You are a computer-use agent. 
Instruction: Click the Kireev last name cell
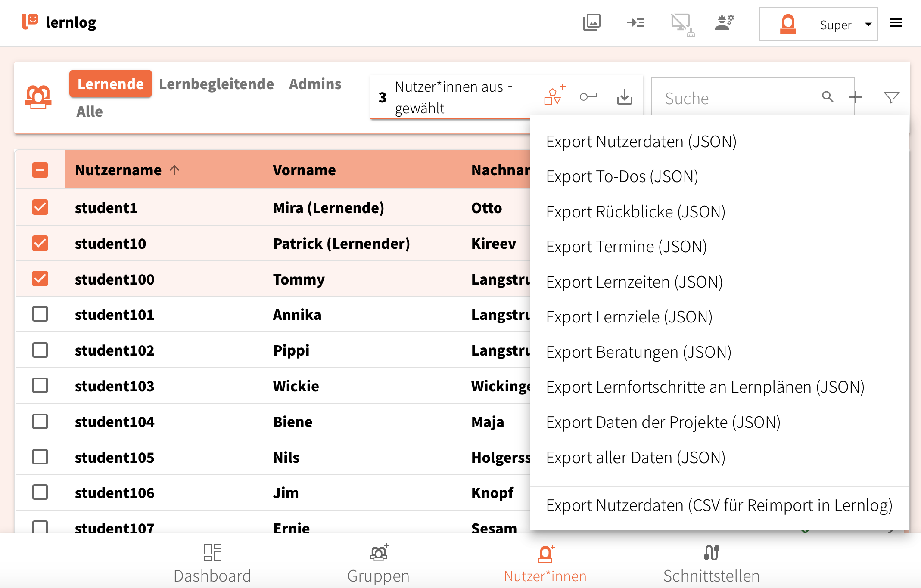coord(493,243)
